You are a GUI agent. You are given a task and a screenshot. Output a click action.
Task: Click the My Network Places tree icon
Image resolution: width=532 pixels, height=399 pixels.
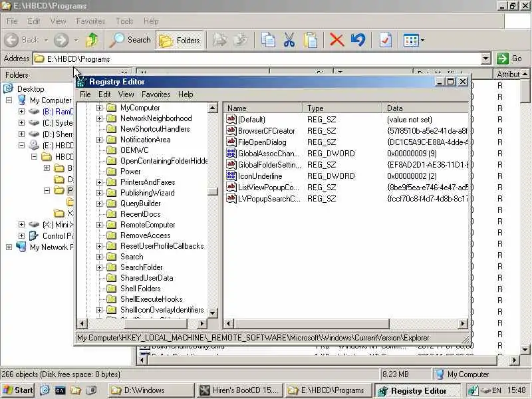[x=21, y=247]
